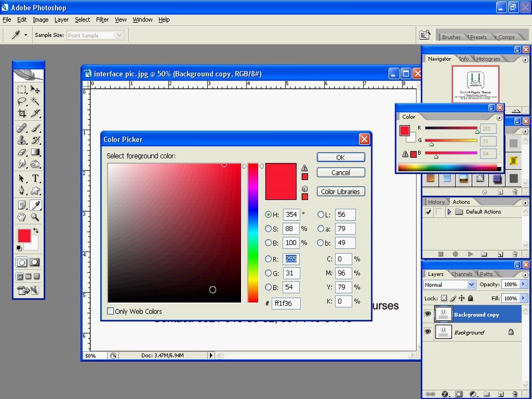Switch to the Histogram tab
Image resolution: width=532 pixels, height=399 pixels.
[x=488, y=59]
